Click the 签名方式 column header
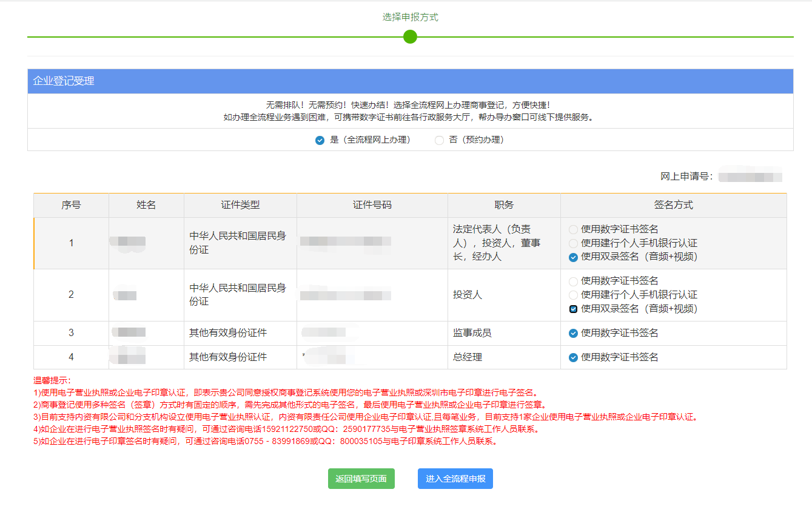 (x=673, y=205)
